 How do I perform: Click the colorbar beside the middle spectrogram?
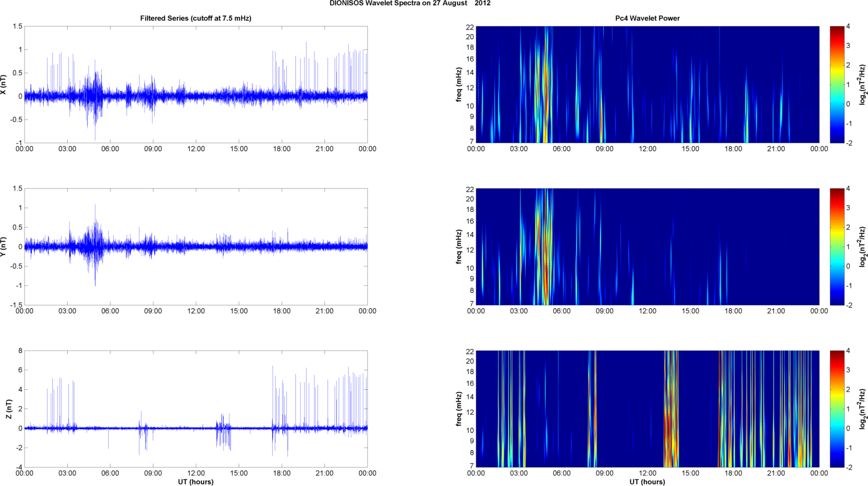[837, 246]
